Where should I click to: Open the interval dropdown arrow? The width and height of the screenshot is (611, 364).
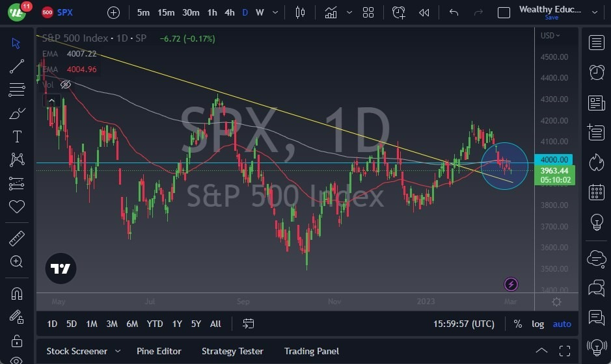pyautogui.click(x=275, y=12)
